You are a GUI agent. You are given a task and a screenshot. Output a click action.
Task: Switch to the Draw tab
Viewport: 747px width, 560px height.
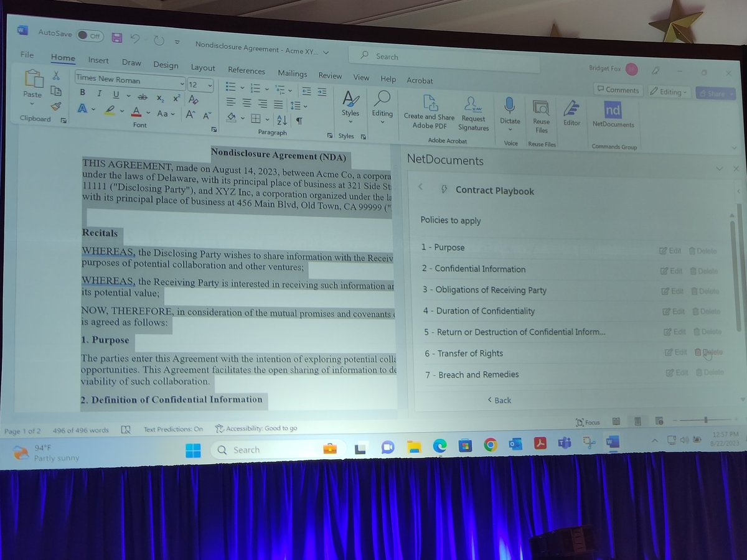pyautogui.click(x=131, y=62)
